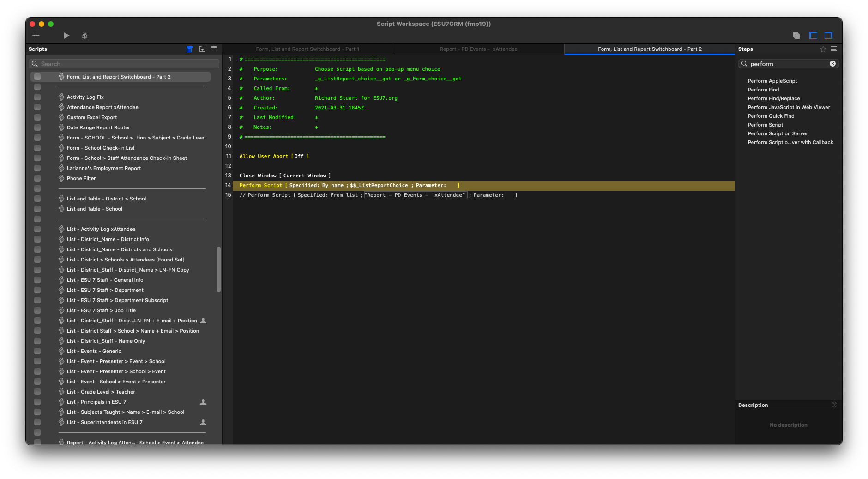Switch to Report - PD Events - xAttendee tab
This screenshot has width=868, height=479.
point(478,49)
